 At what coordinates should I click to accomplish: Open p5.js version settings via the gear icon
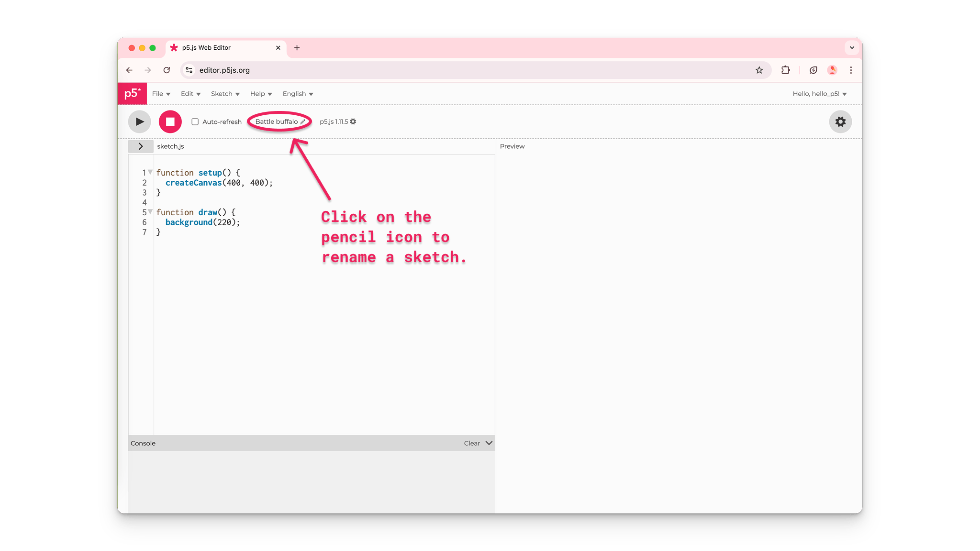click(x=353, y=121)
